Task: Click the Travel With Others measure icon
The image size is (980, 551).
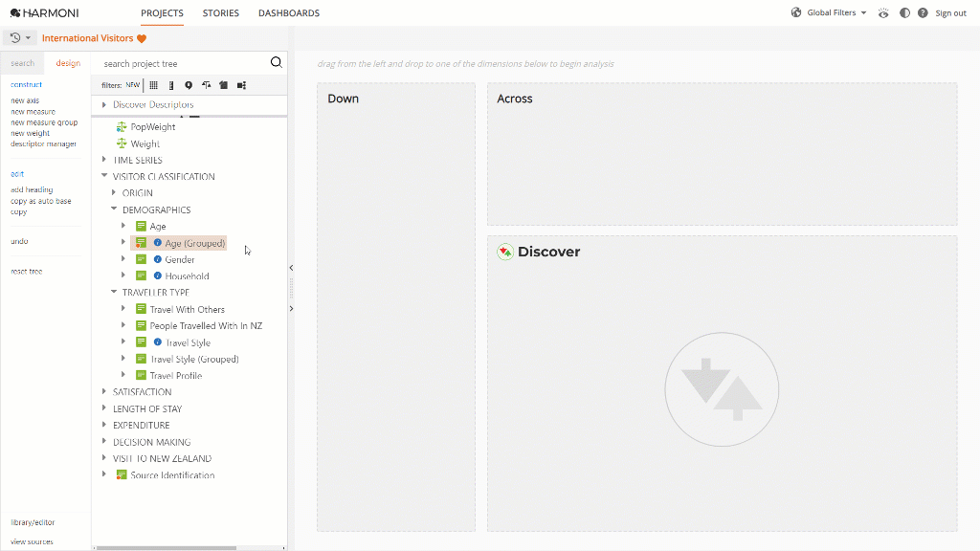Action: tap(142, 309)
